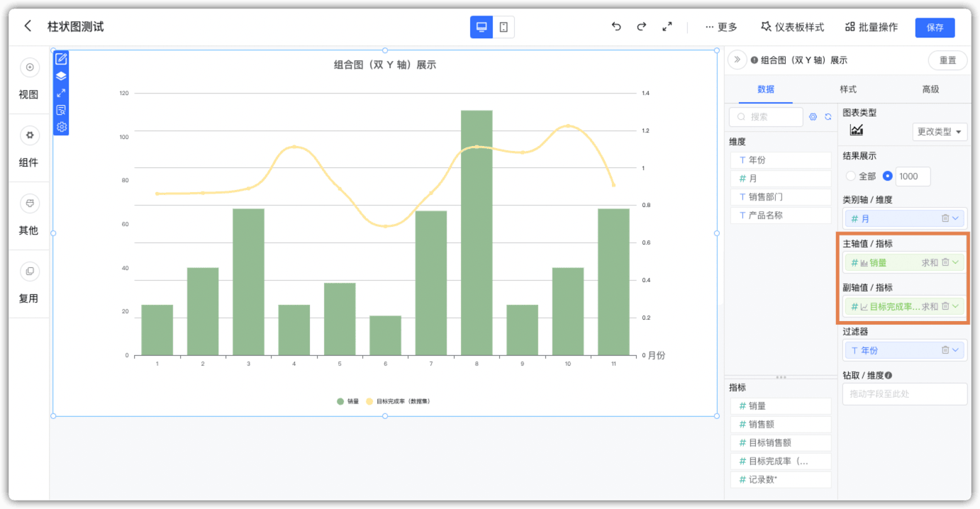
Task: Select 年份 in the 维度 list
Action: click(x=781, y=160)
